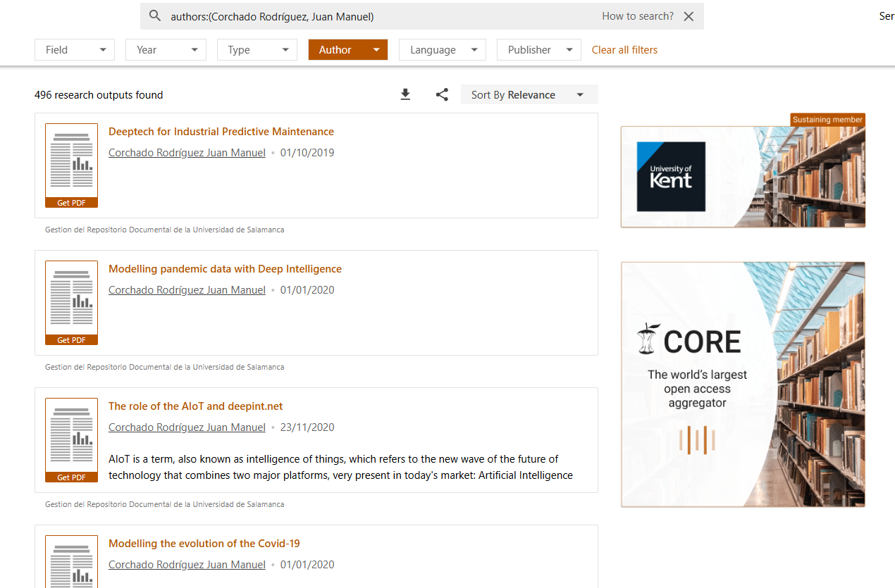895x588 pixels.
Task: Expand the active Author filter dropdown
Action: [348, 50]
